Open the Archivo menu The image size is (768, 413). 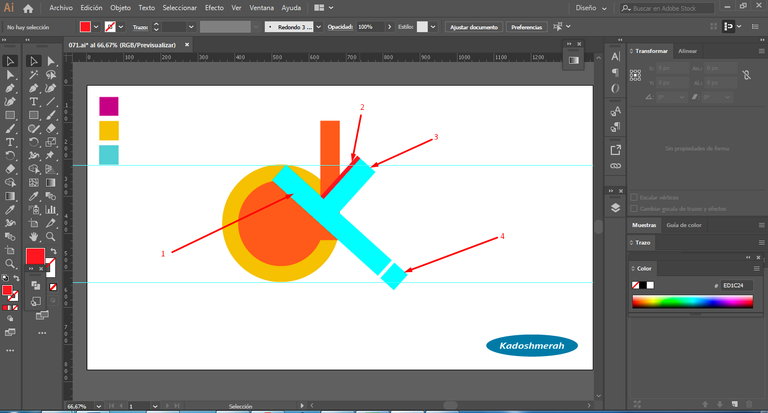(x=61, y=8)
